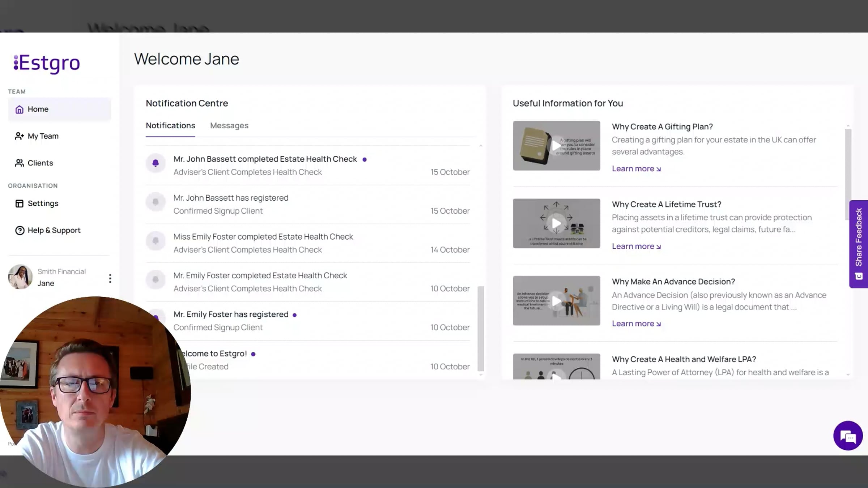Open 'Miss Emily Foster completed Estate Health Check'
Viewport: 868px width, 488px height.
[x=308, y=243]
